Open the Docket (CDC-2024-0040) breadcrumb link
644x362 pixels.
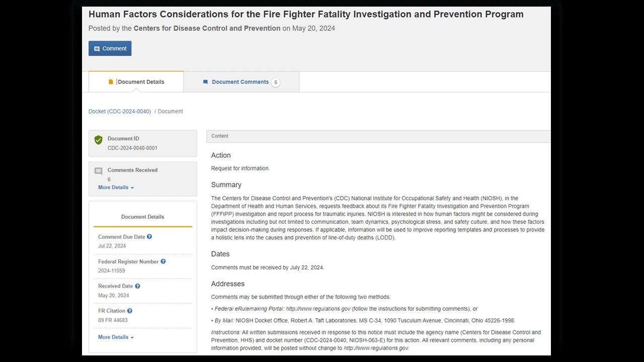click(x=120, y=112)
